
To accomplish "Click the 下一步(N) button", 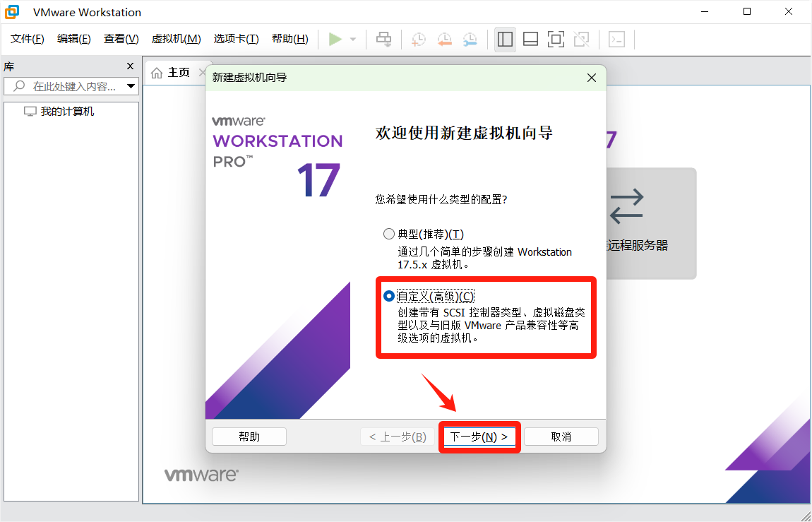I will pos(479,437).
